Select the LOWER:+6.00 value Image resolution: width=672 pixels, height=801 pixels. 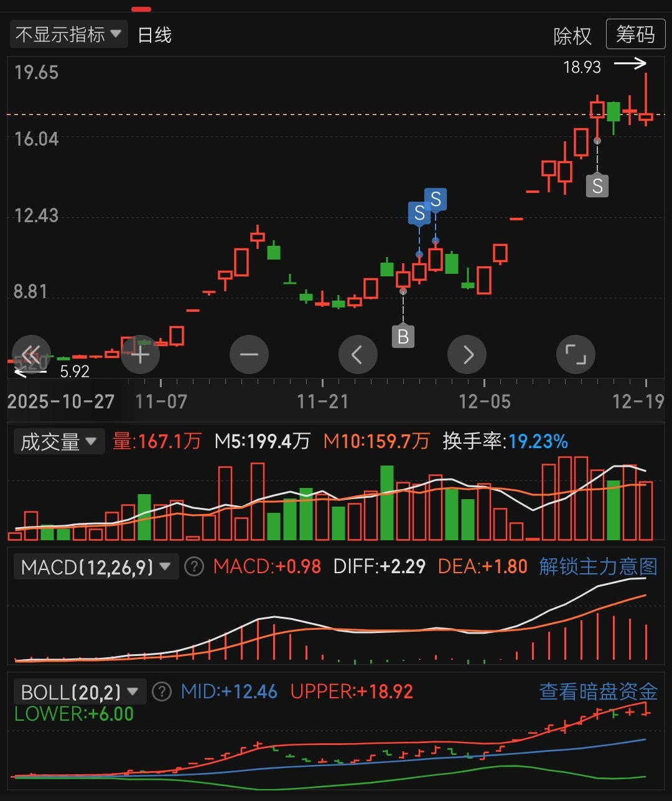74,714
